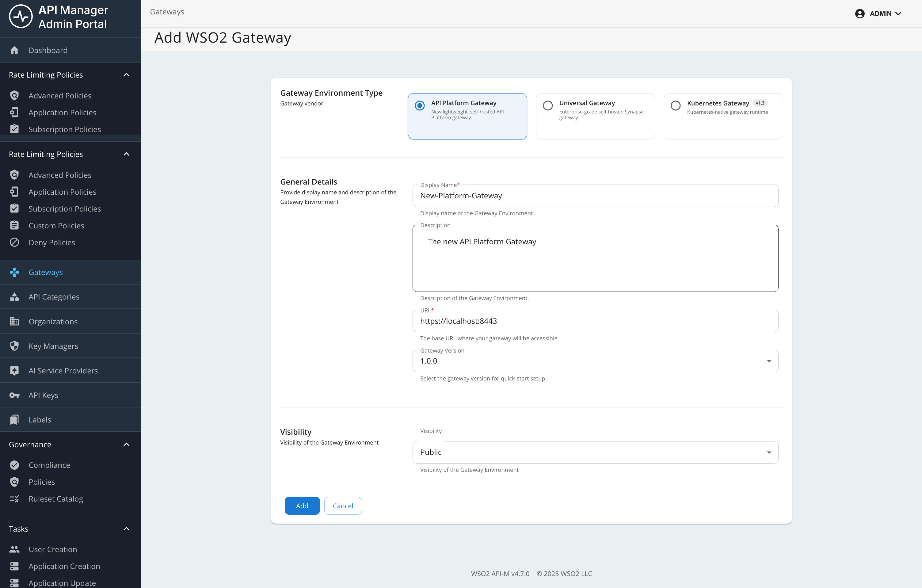The height and width of the screenshot is (588, 922).
Task: Click the Add button
Action: [x=302, y=506]
